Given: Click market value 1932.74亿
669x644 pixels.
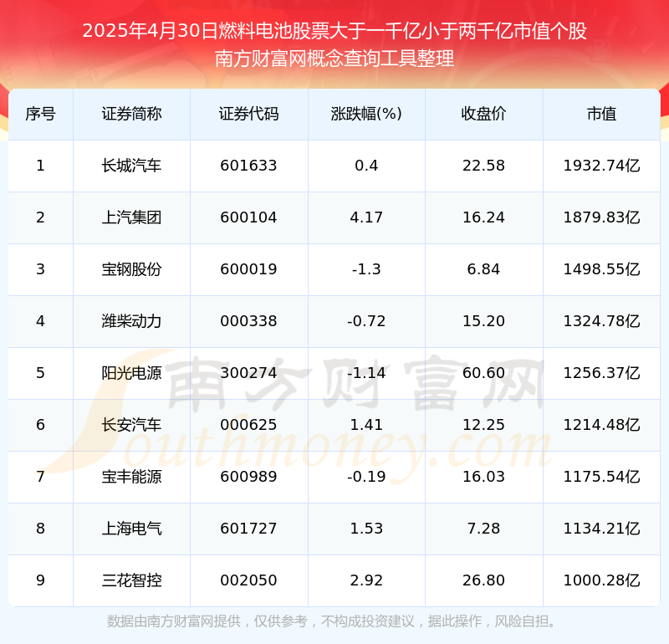Looking at the screenshot, I should (x=601, y=166).
